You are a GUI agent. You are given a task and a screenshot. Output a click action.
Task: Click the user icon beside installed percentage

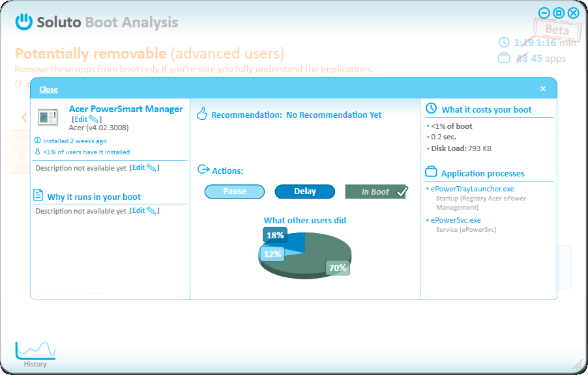click(38, 152)
